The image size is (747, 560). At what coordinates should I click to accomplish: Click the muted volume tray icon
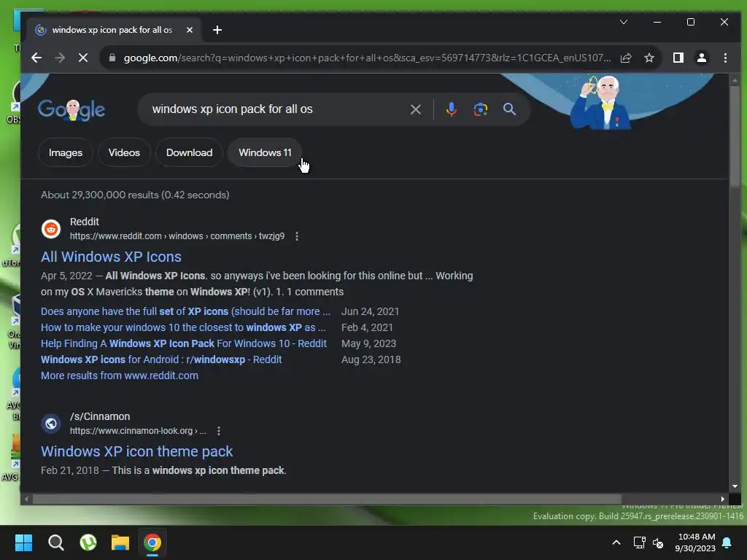pyautogui.click(x=658, y=542)
